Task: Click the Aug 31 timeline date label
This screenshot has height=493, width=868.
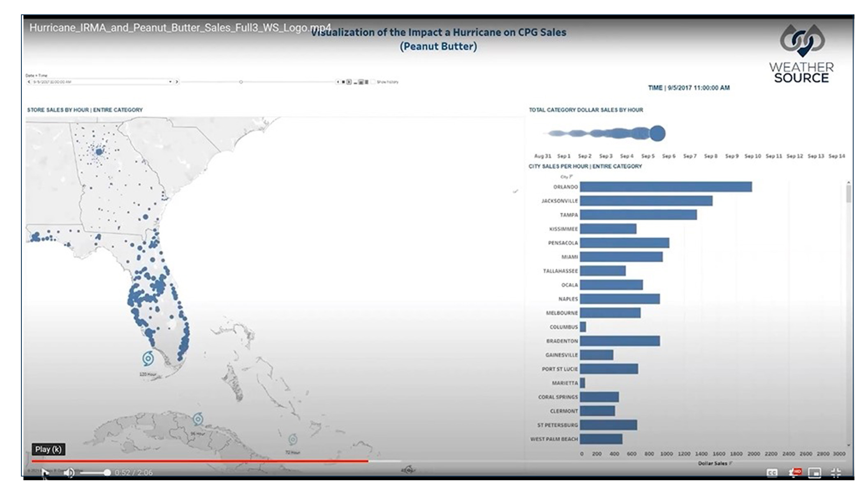Action: (542, 156)
